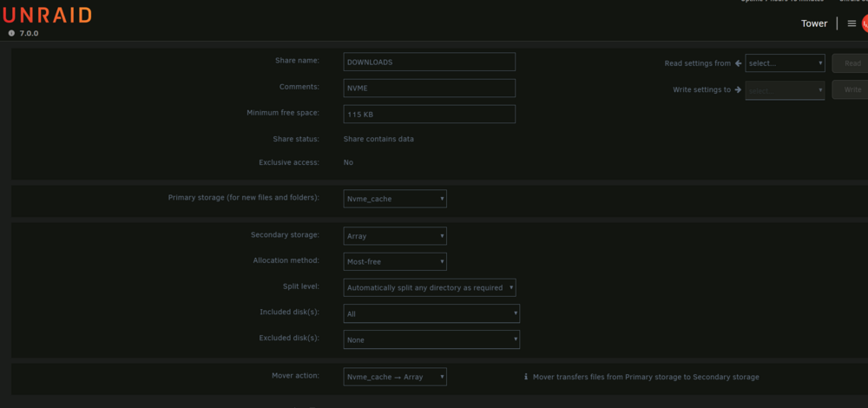The width and height of the screenshot is (868, 408).
Task: Click the 'Share status:' label
Action: pos(296,139)
